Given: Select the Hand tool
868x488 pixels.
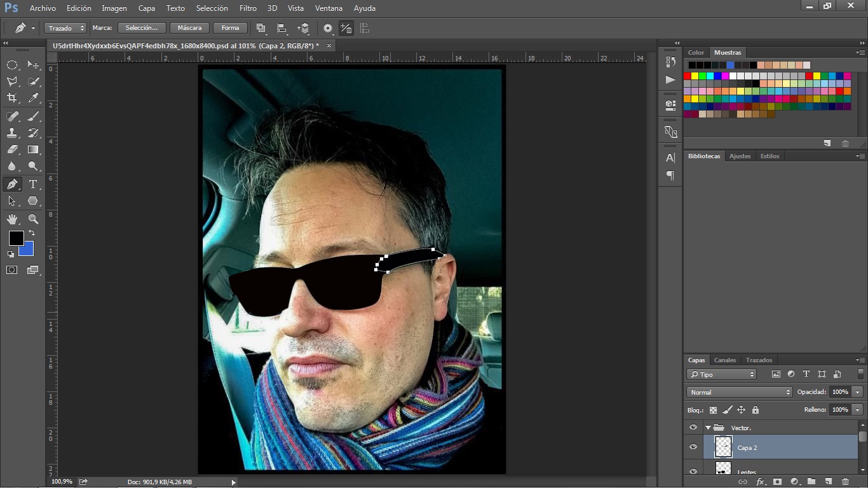Looking at the screenshot, I should (12, 219).
